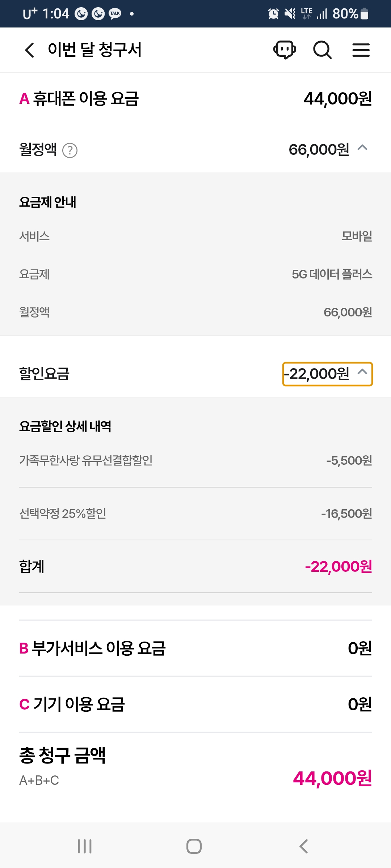Tap the 휴대폰 이용 요금 heading

coord(85,98)
